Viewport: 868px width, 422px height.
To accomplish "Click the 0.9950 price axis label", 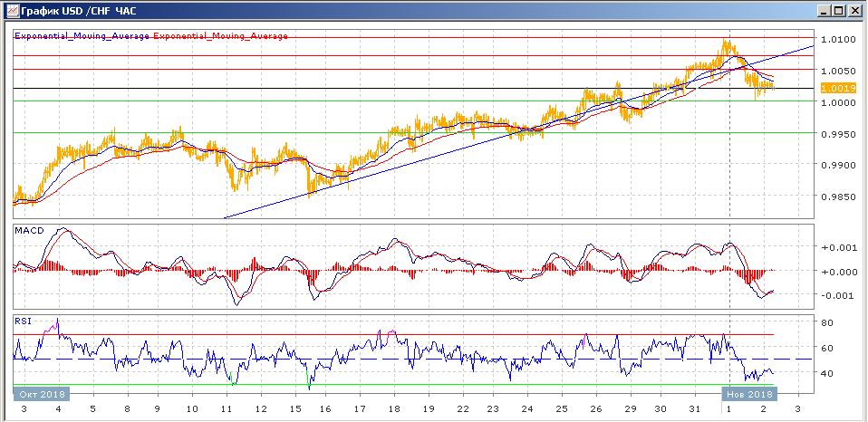I will pyautogui.click(x=840, y=134).
